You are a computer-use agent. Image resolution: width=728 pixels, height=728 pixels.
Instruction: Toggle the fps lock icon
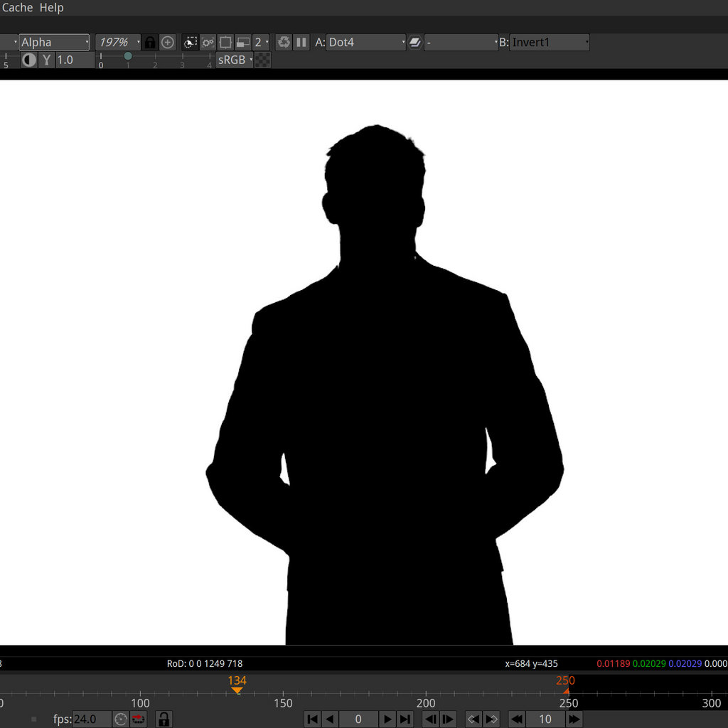click(x=164, y=719)
